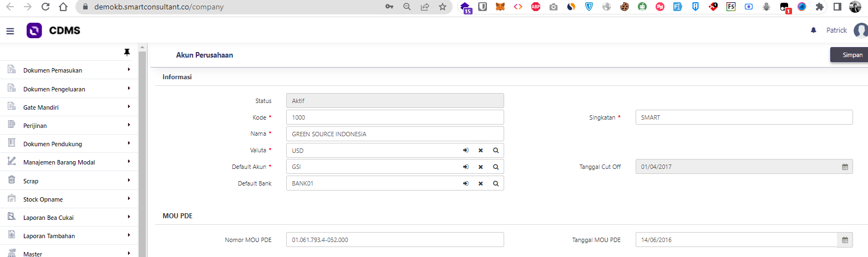
Task: Click the Tanggal Cut Off calendar icon
Action: click(x=845, y=167)
